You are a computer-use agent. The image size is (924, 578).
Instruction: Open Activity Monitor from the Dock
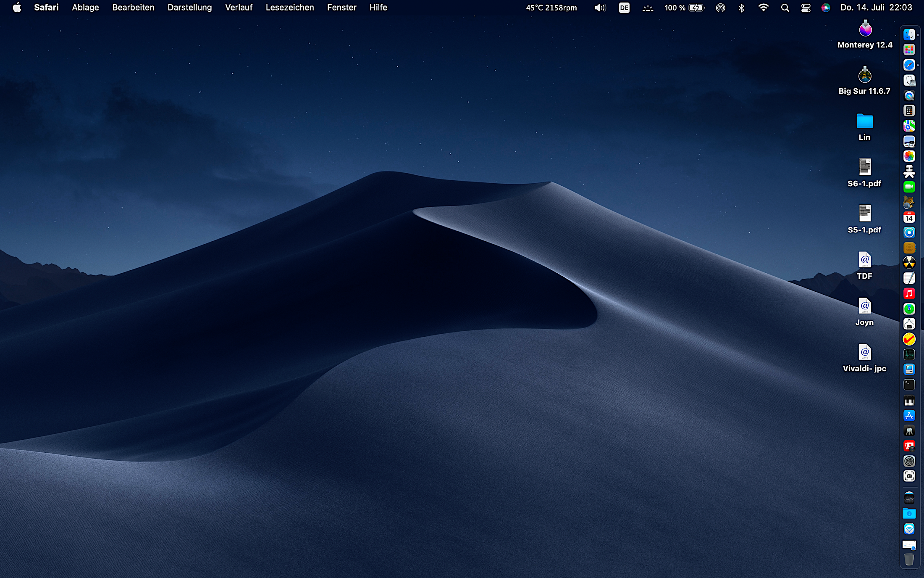[909, 354]
